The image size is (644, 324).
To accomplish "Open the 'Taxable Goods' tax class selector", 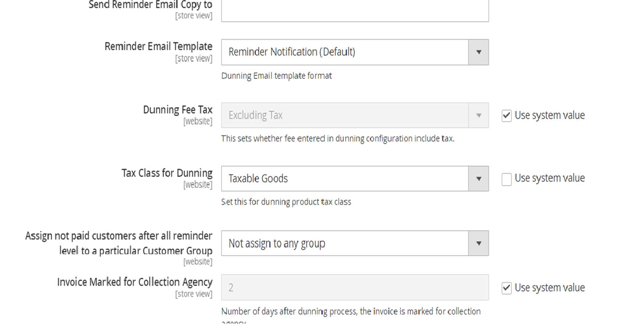I will click(x=344, y=179).
